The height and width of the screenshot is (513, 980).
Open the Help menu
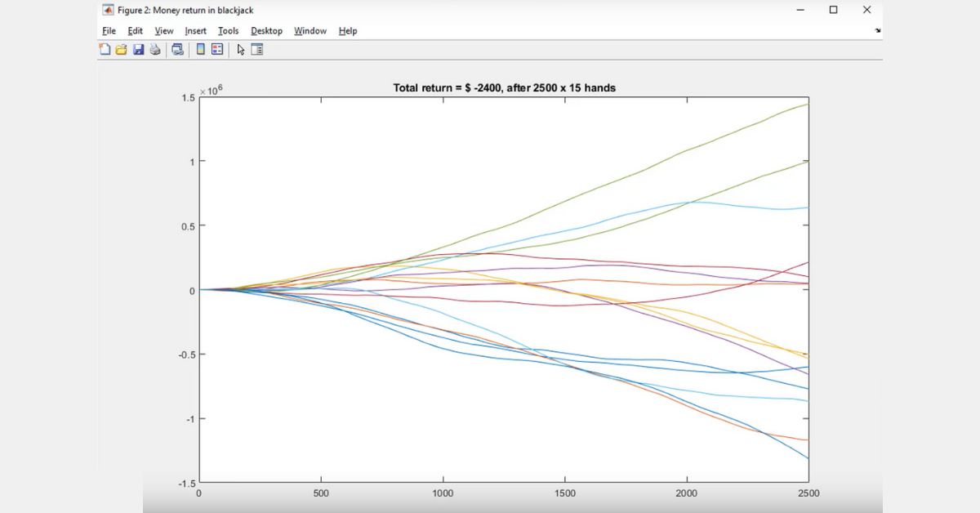coord(348,31)
